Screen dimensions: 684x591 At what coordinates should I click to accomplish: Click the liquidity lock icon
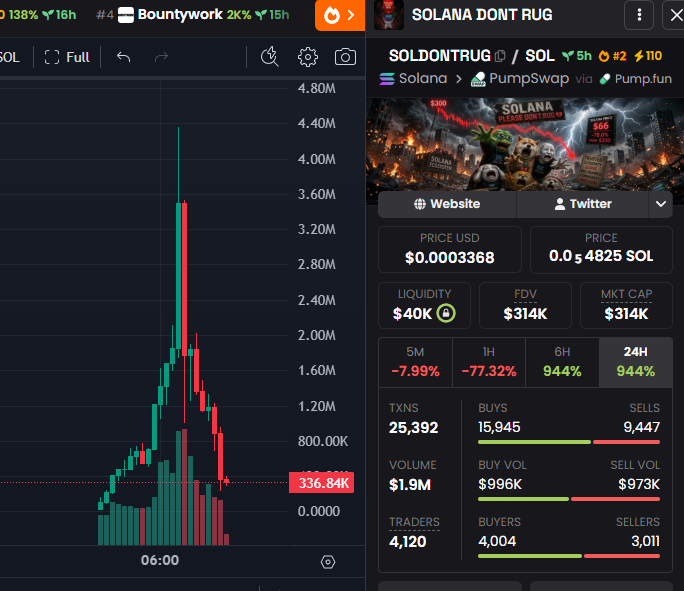(446, 313)
